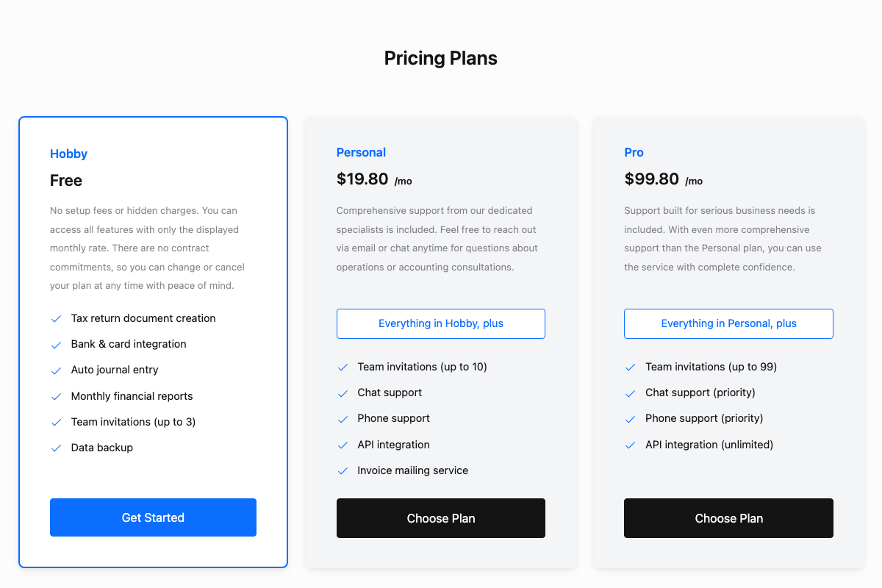Click checkmark beside Team invitations (up to 10)
Viewport: 882px width, 588px height.
tap(343, 367)
